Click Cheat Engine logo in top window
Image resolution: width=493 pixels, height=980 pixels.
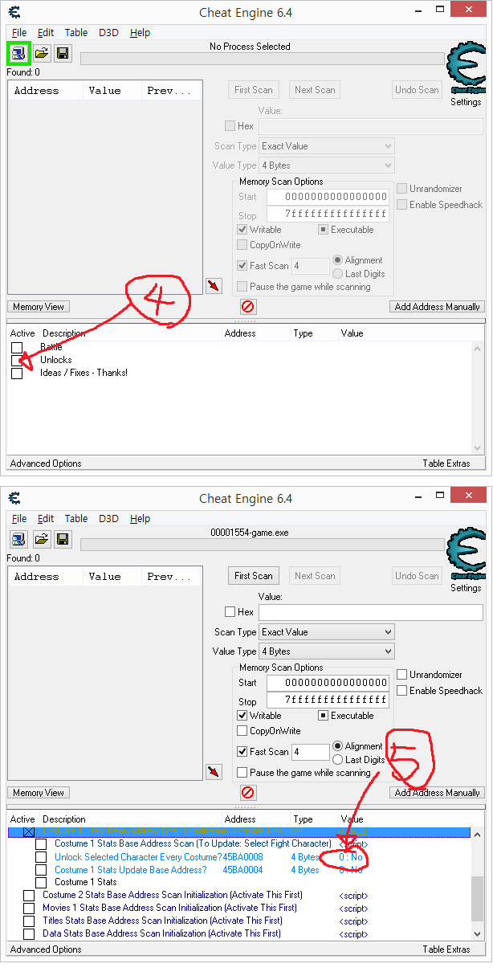[x=466, y=69]
